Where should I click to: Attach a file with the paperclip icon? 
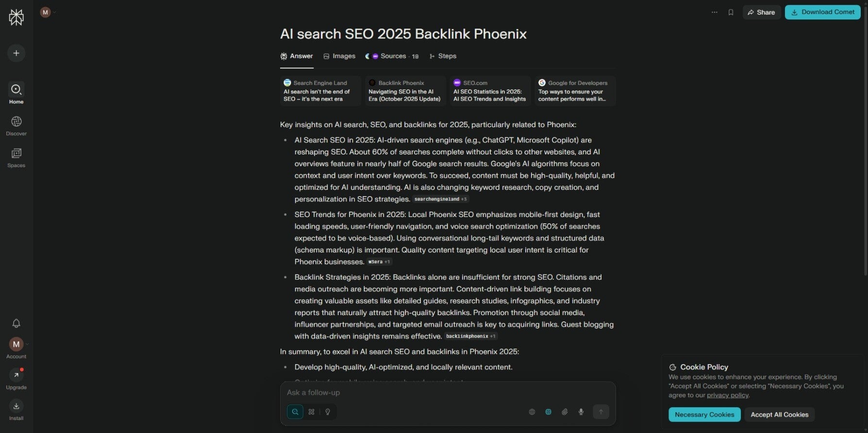coord(565,412)
